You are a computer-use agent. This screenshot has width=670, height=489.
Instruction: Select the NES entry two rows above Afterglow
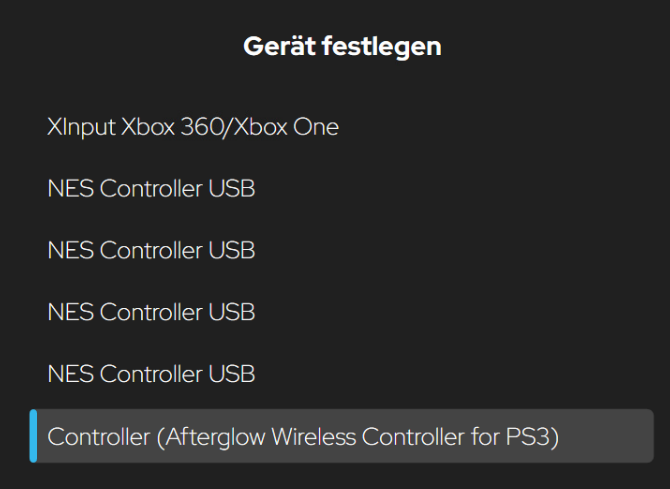[151, 312]
